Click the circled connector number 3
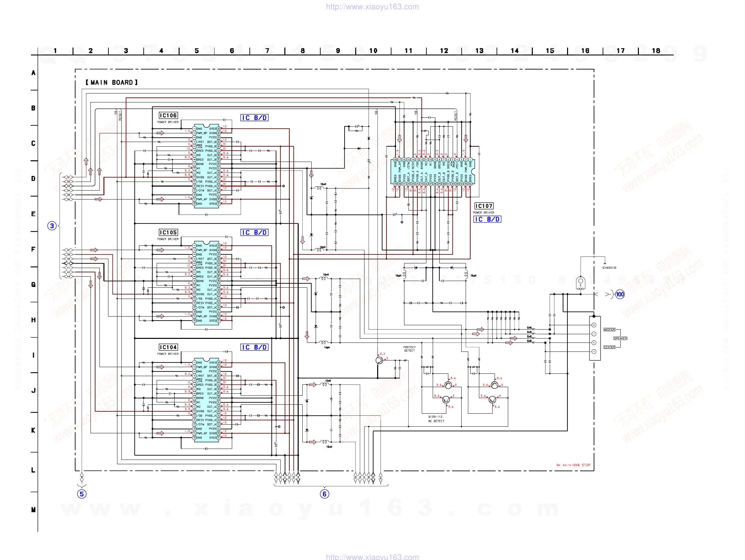This screenshot has width=745, height=560. click(52, 225)
